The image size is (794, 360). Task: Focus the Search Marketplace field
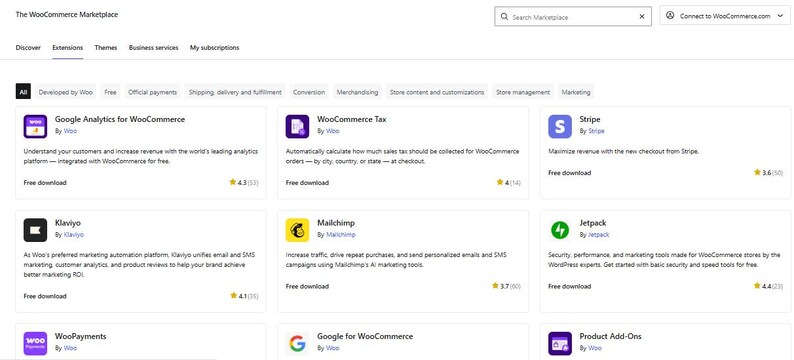[x=573, y=17]
